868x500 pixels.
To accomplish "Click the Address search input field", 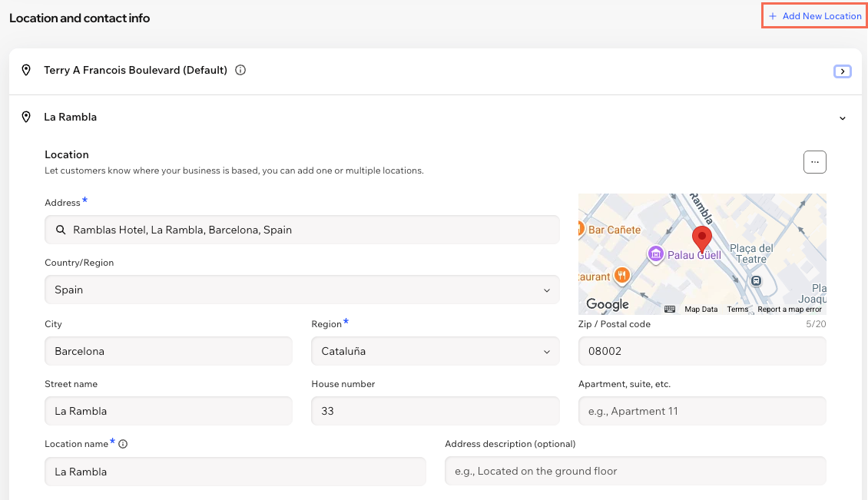I will (x=302, y=230).
